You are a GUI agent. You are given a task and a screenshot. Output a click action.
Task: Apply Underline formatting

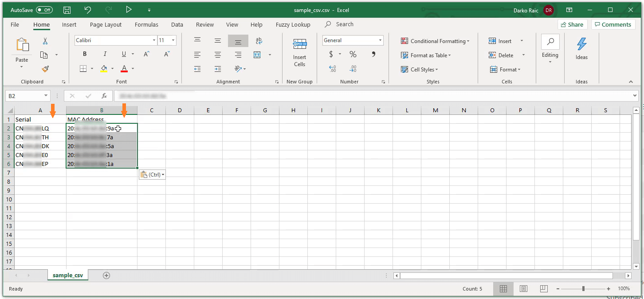coord(124,54)
